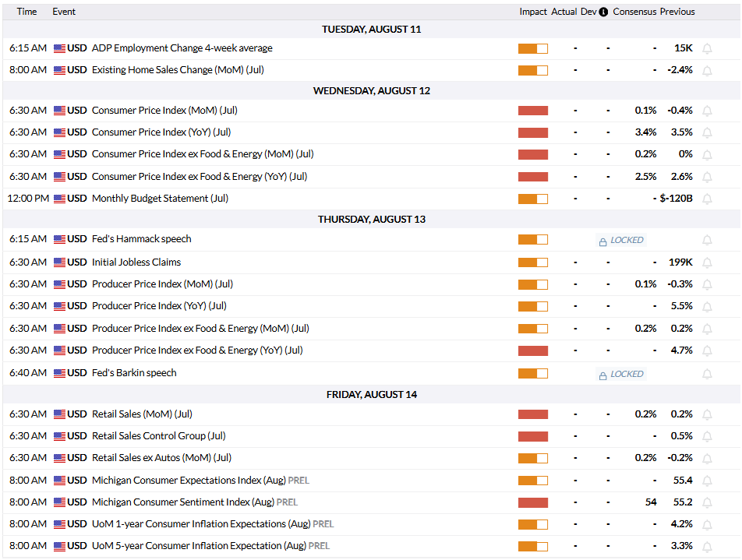Click bell icon for Retail Sales (MoM)
This screenshot has width=742, height=560.
point(707,415)
